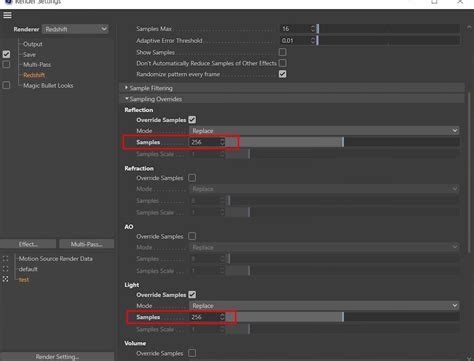474x361 pixels.
Task: Select Output in the settings tree
Action: [33, 44]
